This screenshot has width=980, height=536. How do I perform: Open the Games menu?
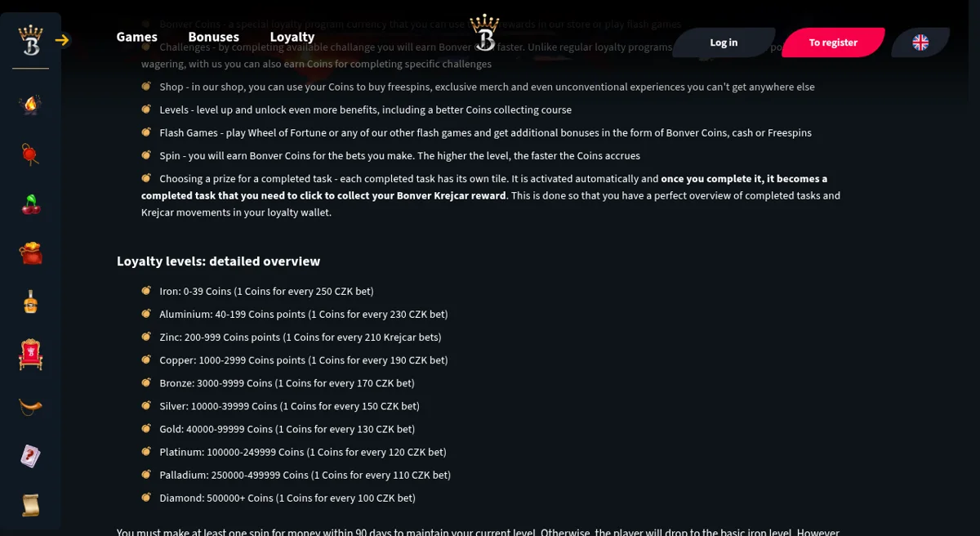pyautogui.click(x=137, y=37)
